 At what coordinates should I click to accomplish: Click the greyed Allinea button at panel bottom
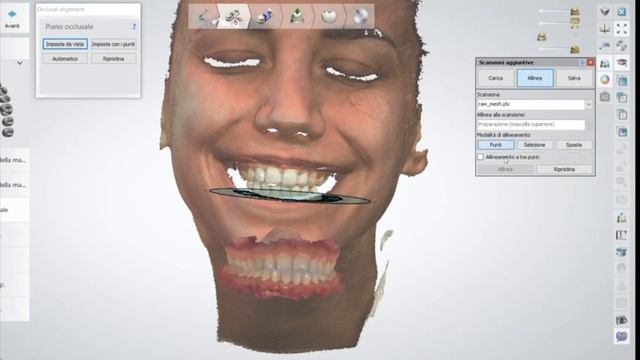pyautogui.click(x=505, y=169)
